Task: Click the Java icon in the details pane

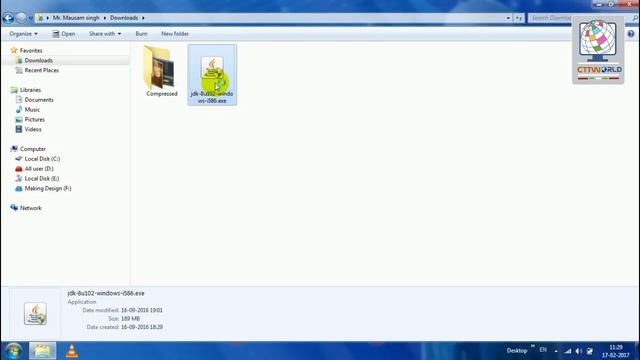Action: pos(35,313)
